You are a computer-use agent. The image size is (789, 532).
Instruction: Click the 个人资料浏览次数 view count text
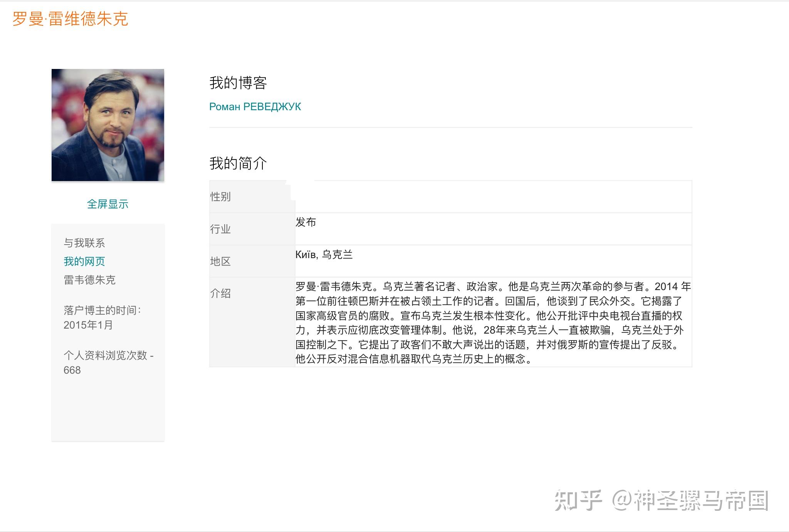pos(109,362)
